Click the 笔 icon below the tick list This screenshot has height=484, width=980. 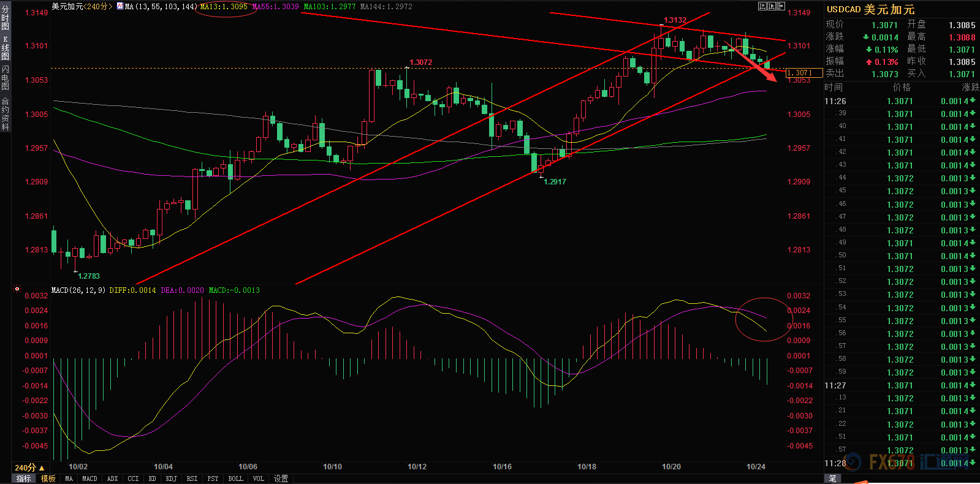[832, 478]
